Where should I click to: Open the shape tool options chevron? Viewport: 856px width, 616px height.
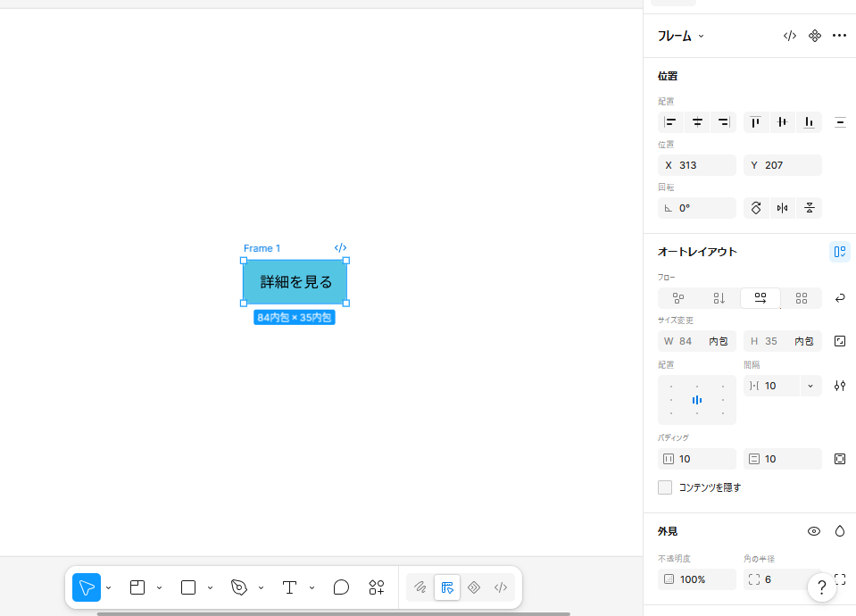[x=210, y=588]
